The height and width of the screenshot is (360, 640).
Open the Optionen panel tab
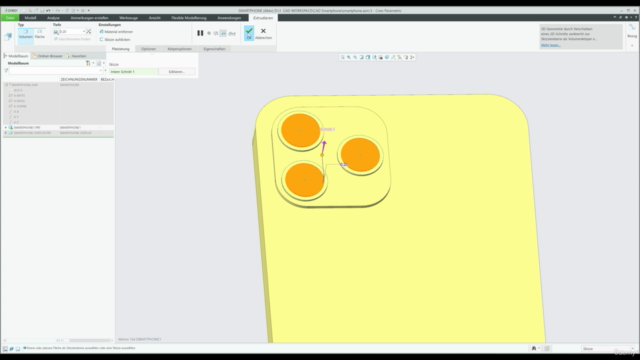pyautogui.click(x=148, y=49)
